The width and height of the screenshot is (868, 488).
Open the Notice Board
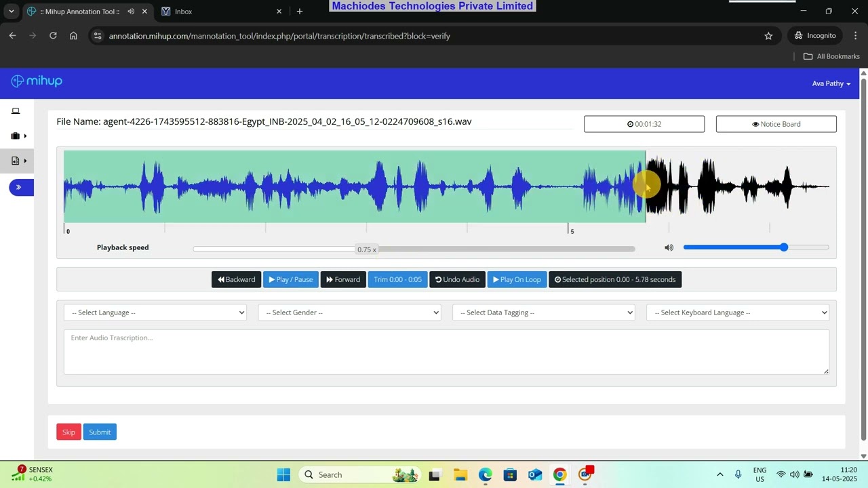point(776,124)
